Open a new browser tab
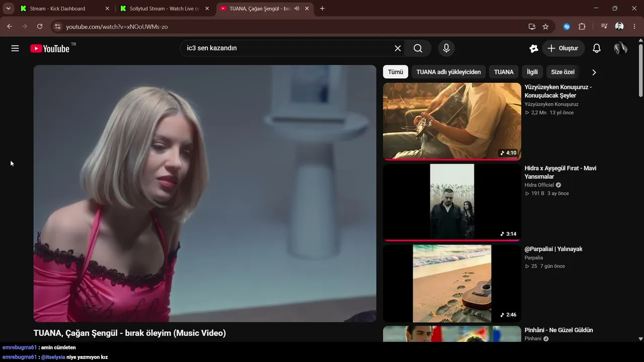The image size is (644, 362). [x=322, y=9]
